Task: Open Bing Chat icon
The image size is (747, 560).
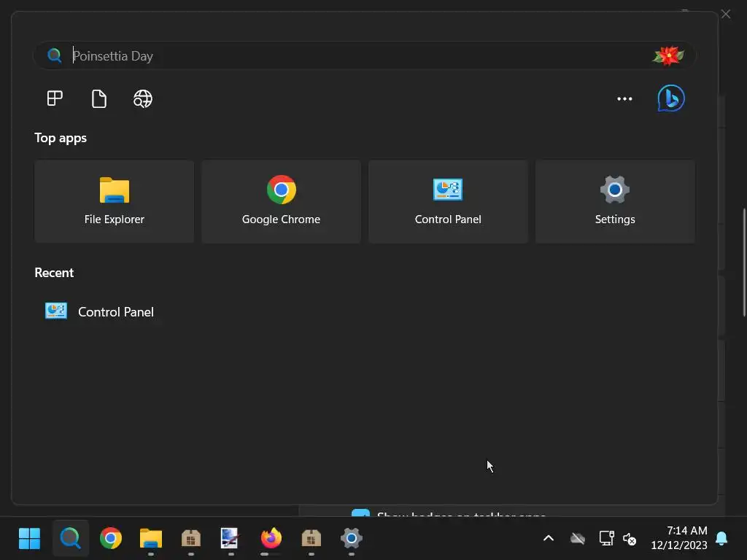Action: (x=671, y=98)
